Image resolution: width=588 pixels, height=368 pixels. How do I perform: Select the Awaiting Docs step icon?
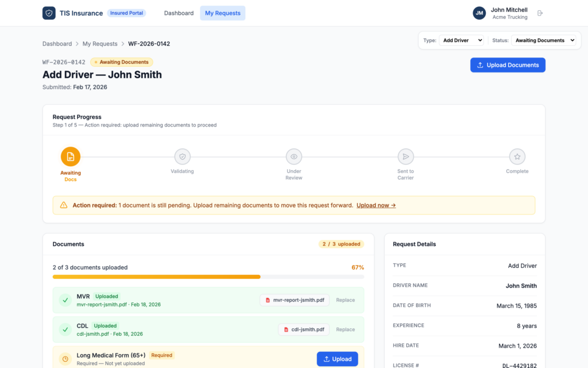click(71, 156)
